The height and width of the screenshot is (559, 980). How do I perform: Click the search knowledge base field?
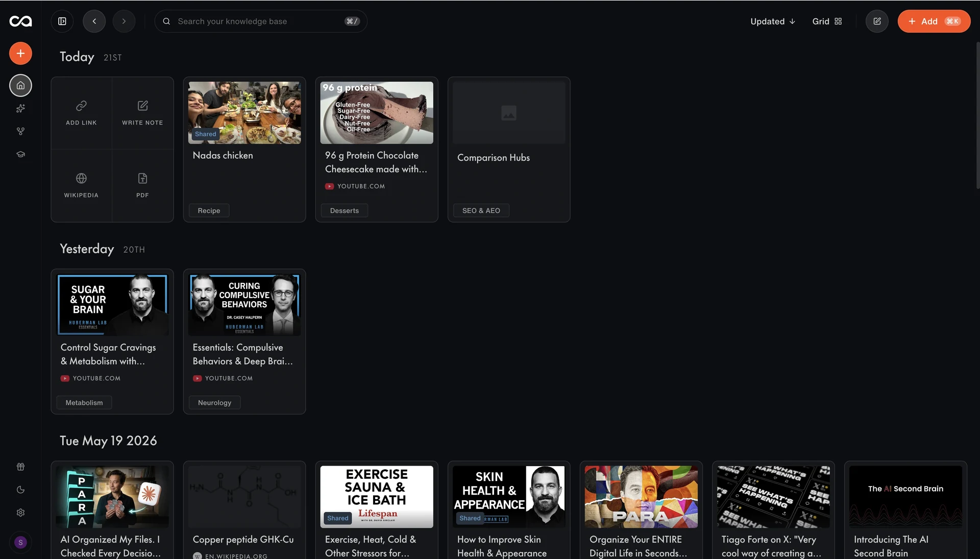tap(261, 21)
